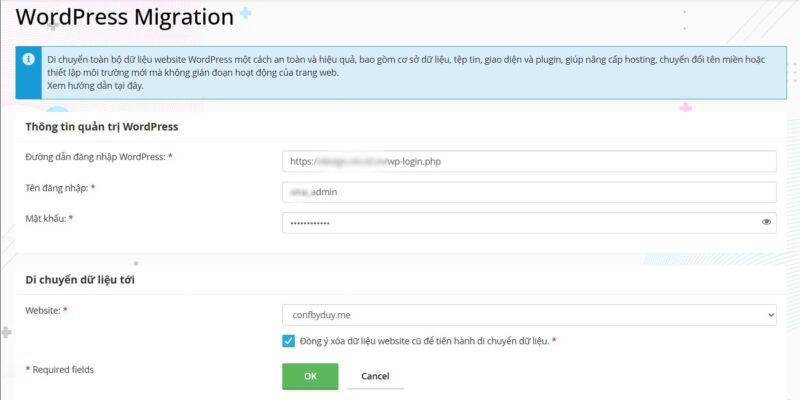Focus the WordPress login URL field
Image resolution: width=800 pixels, height=400 pixels.
click(x=529, y=161)
